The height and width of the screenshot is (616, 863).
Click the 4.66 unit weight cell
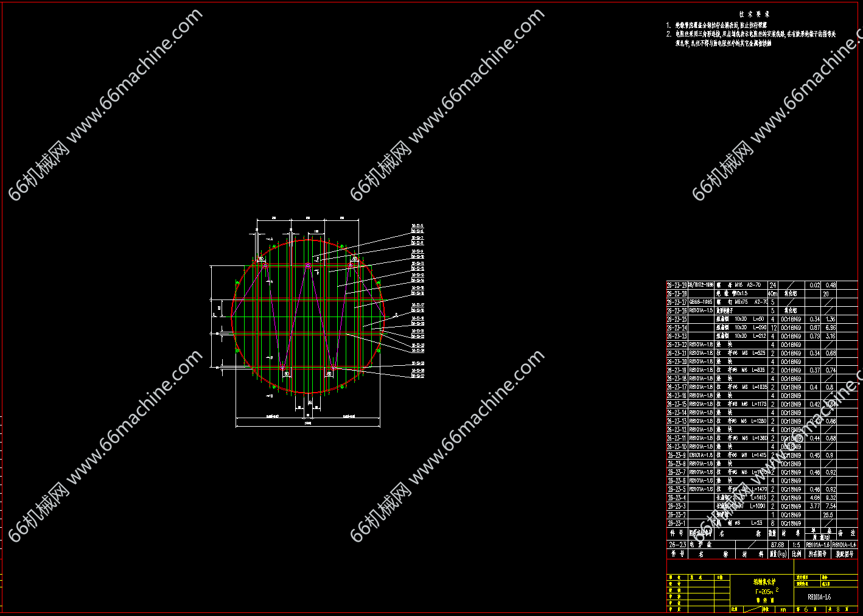pyautogui.click(x=814, y=497)
